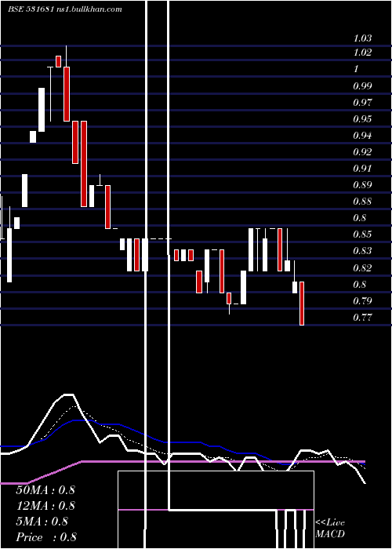Click the 0.92 price axis label
The image size is (392, 549).
362,152
